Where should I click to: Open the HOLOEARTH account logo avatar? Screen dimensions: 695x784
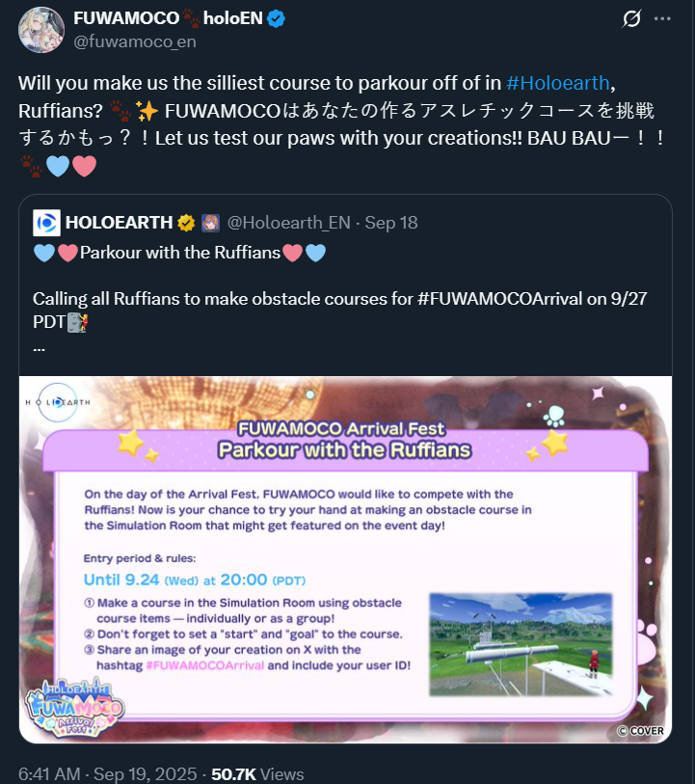[x=46, y=223]
